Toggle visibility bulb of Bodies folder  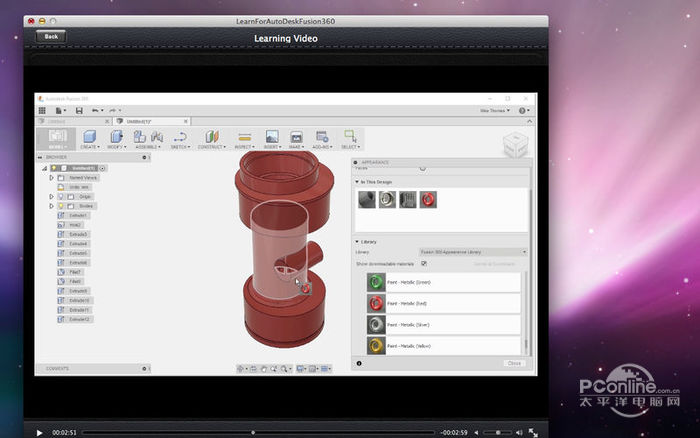click(x=59, y=206)
